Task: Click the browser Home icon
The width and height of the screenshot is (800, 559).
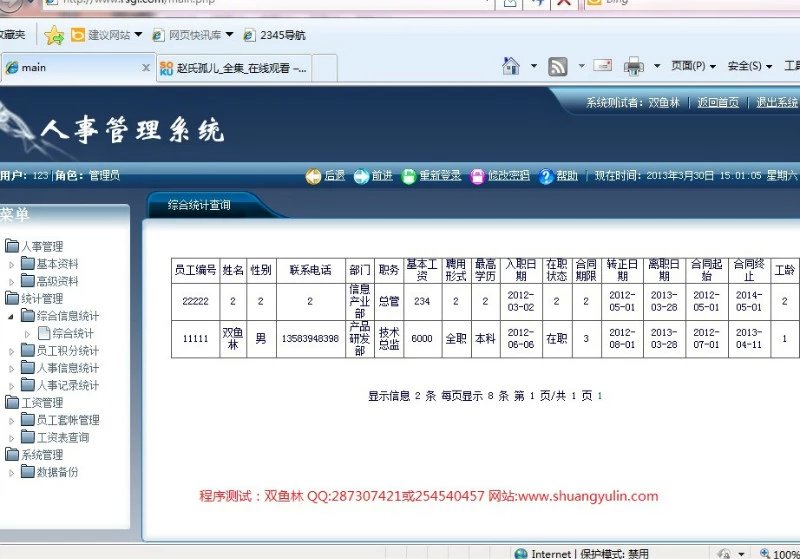Action: [x=511, y=66]
